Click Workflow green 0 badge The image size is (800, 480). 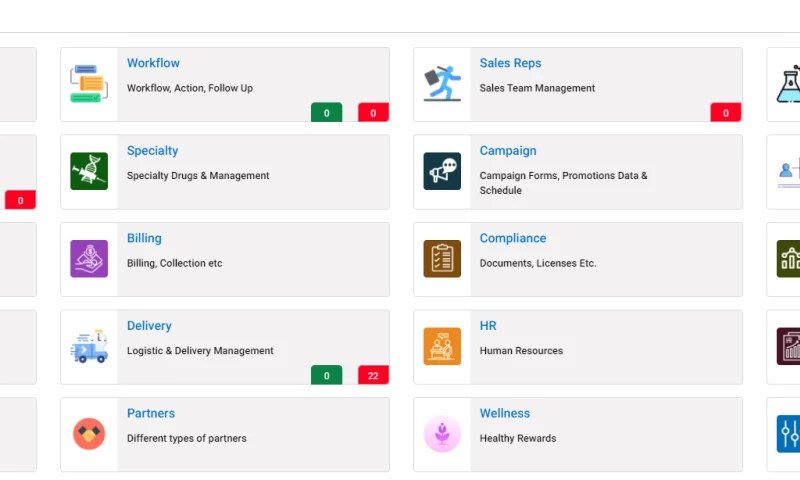(x=327, y=113)
